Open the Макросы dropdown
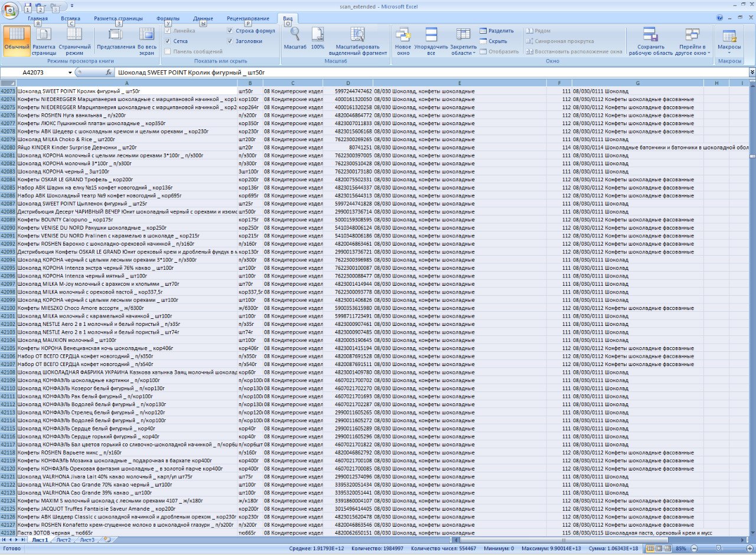The width and height of the screenshot is (756, 555). [x=729, y=41]
